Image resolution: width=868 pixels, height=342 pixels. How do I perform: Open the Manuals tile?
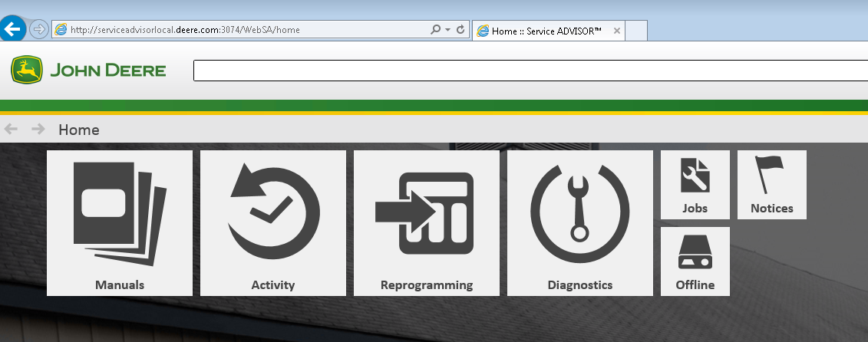tap(120, 222)
